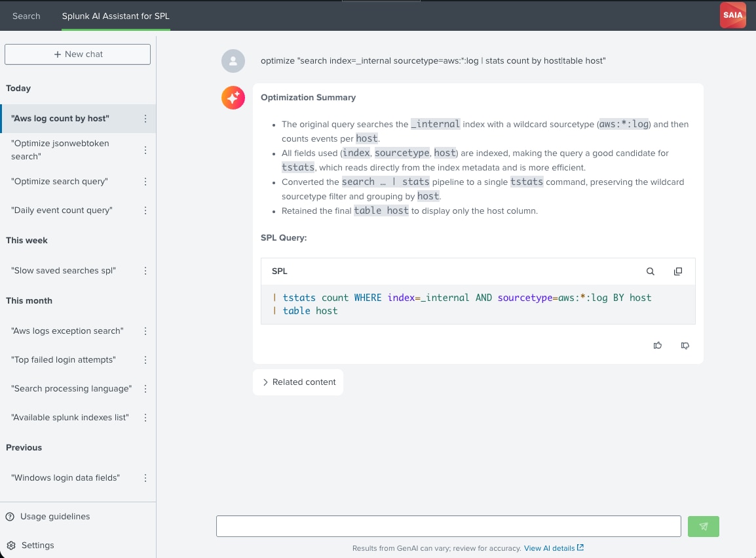The width and height of the screenshot is (756, 558).
Task: Open options menu for "Aws log count by host"
Action: coord(145,119)
